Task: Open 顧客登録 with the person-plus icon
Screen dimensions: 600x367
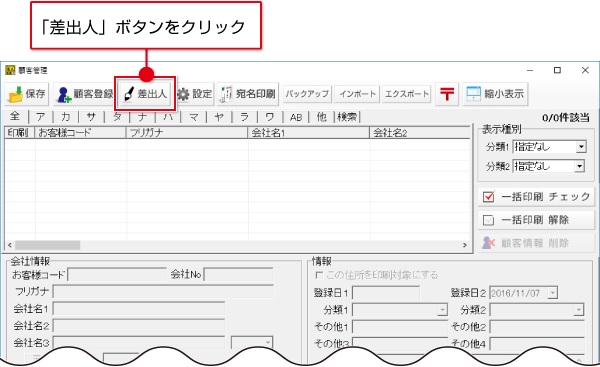Action: click(84, 94)
